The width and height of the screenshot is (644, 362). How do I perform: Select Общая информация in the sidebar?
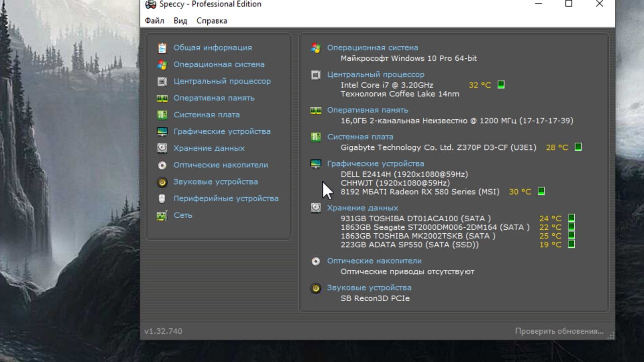pos(213,48)
